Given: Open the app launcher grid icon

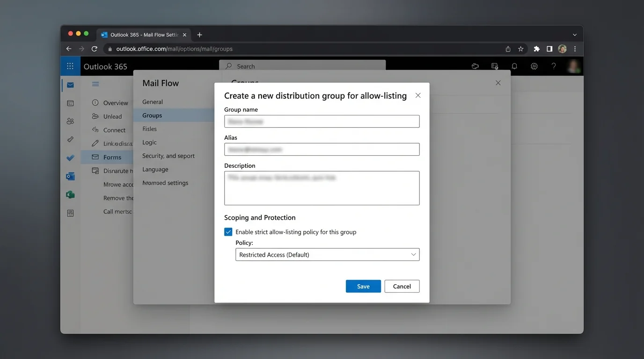Looking at the screenshot, I should click(x=70, y=66).
